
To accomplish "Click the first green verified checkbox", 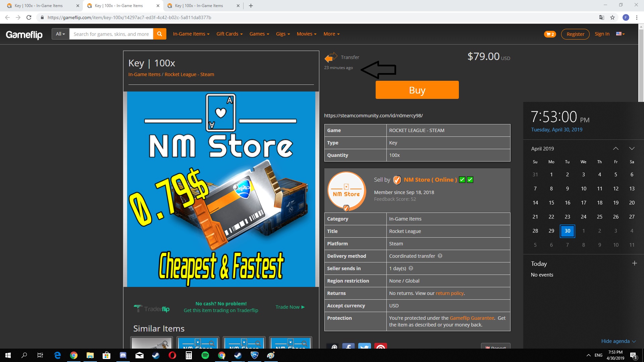I will [x=462, y=180].
